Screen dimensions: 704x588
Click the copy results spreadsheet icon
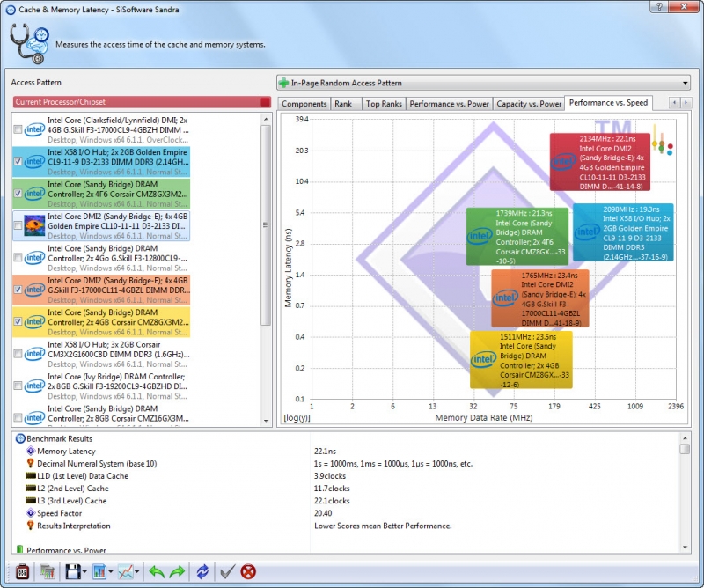tap(48, 571)
